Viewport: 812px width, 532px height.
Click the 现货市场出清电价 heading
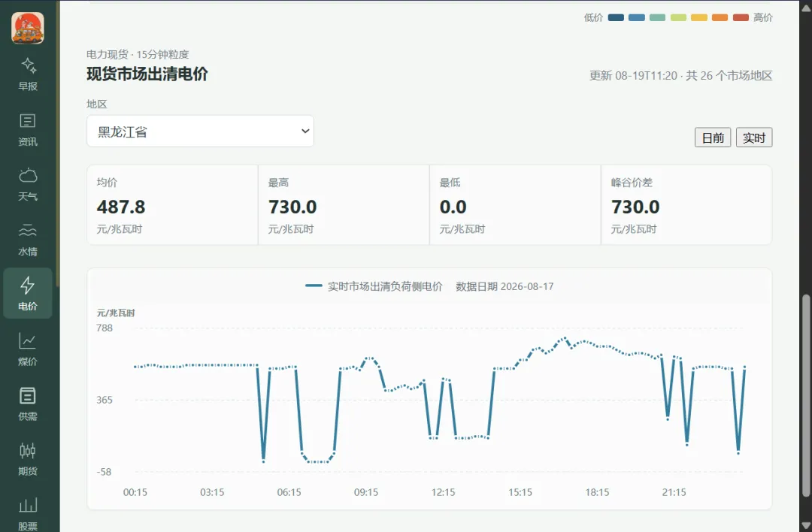tap(147, 74)
